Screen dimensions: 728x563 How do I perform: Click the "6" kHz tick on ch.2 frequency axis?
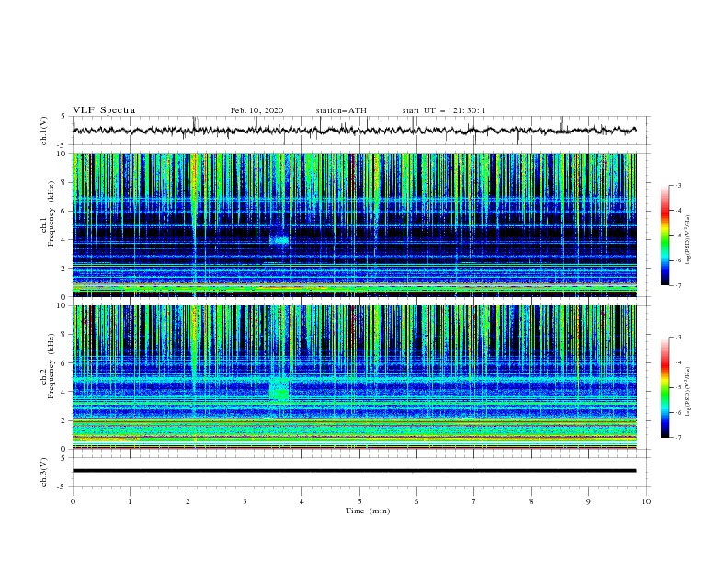(x=65, y=363)
